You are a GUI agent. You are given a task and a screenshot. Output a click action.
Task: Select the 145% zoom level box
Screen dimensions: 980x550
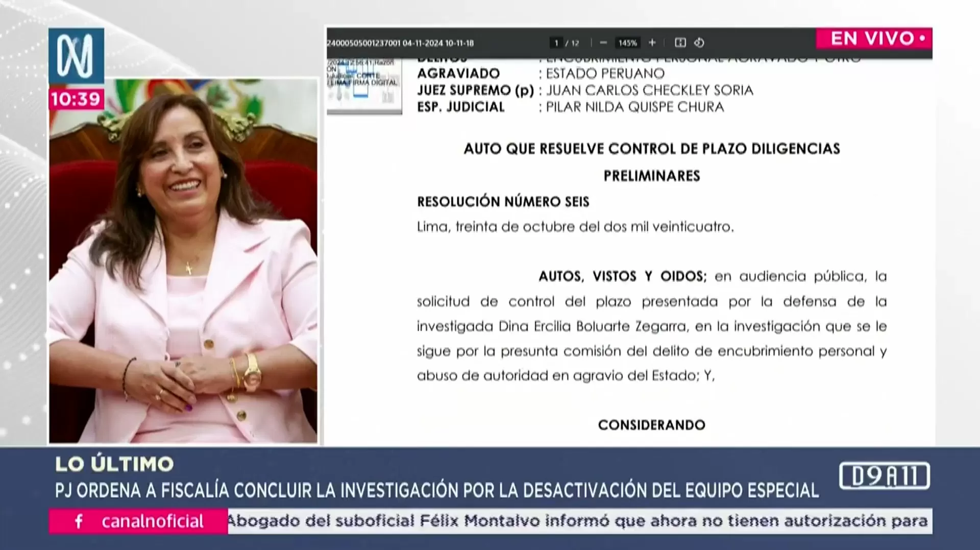(628, 43)
